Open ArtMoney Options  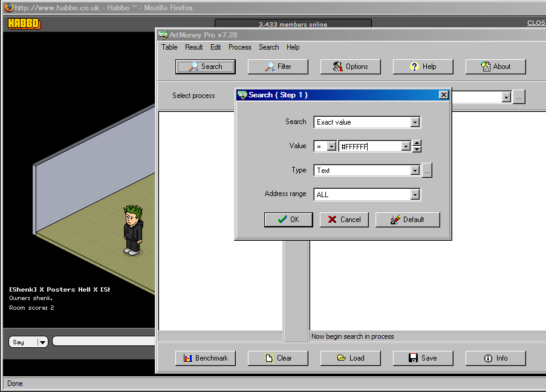coord(350,67)
